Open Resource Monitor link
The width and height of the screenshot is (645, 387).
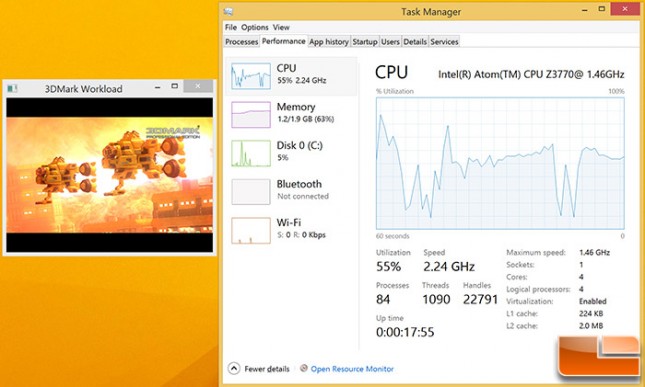point(352,369)
